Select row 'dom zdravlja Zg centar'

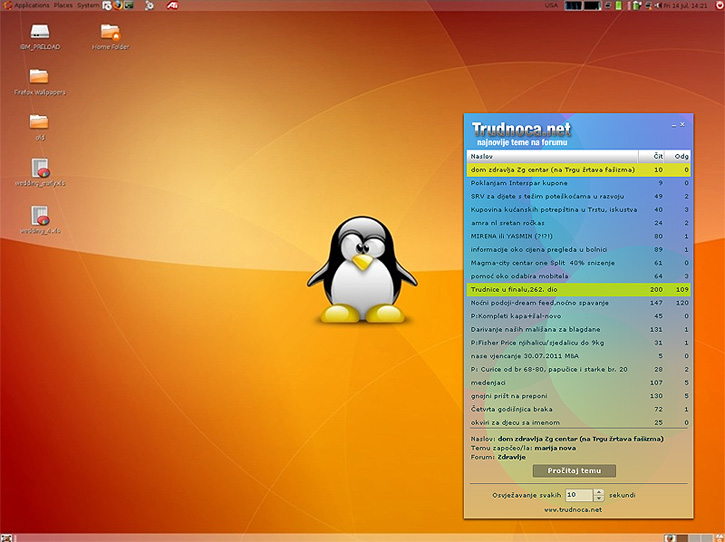point(578,170)
